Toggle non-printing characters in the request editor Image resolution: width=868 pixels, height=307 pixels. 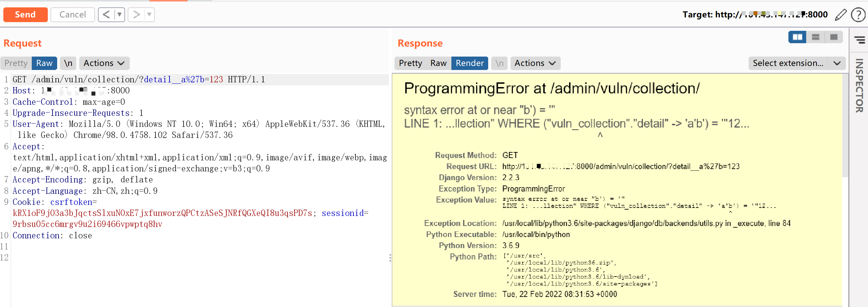(x=68, y=63)
